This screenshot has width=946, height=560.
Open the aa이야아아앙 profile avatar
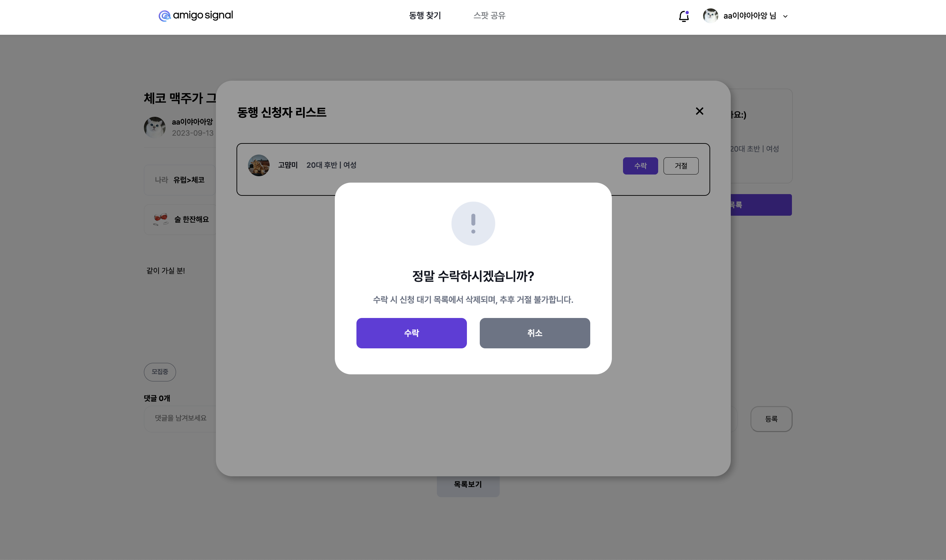tap(711, 16)
